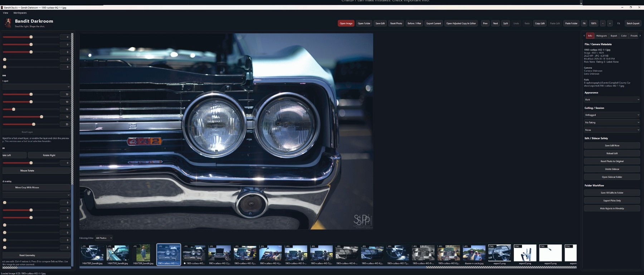The height and width of the screenshot is (275, 644).
Task: Select thumbnail export3.png
Action: click(550, 255)
